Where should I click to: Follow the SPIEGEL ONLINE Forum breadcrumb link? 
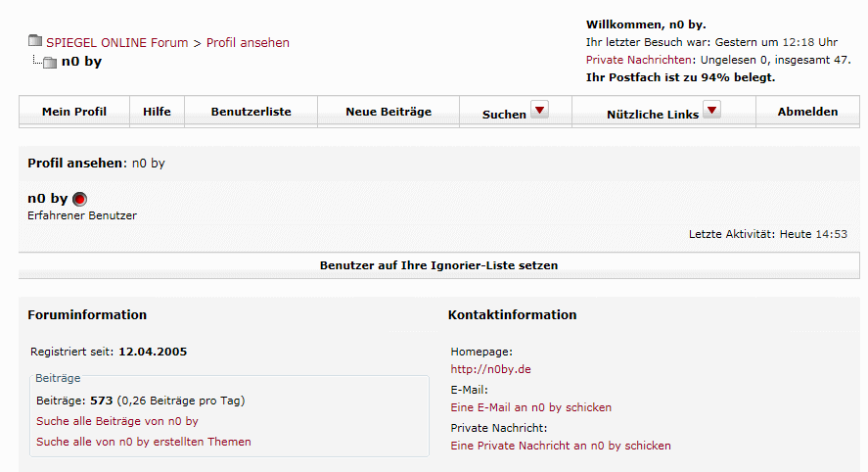coord(116,43)
